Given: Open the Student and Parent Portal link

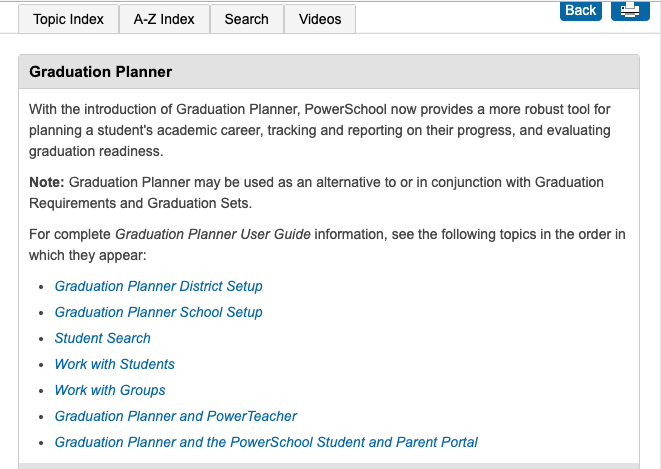Looking at the screenshot, I should pyautogui.click(x=266, y=442).
